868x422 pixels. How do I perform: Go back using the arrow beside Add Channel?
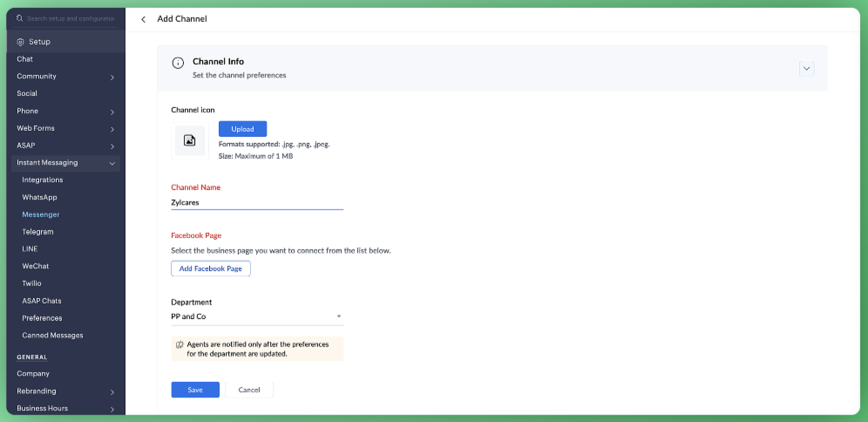[x=143, y=19]
